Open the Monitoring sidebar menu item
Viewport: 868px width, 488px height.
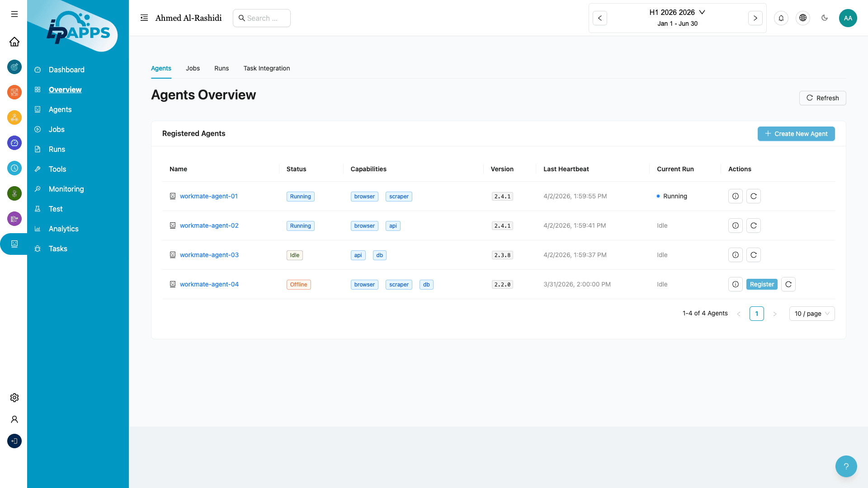(66, 189)
